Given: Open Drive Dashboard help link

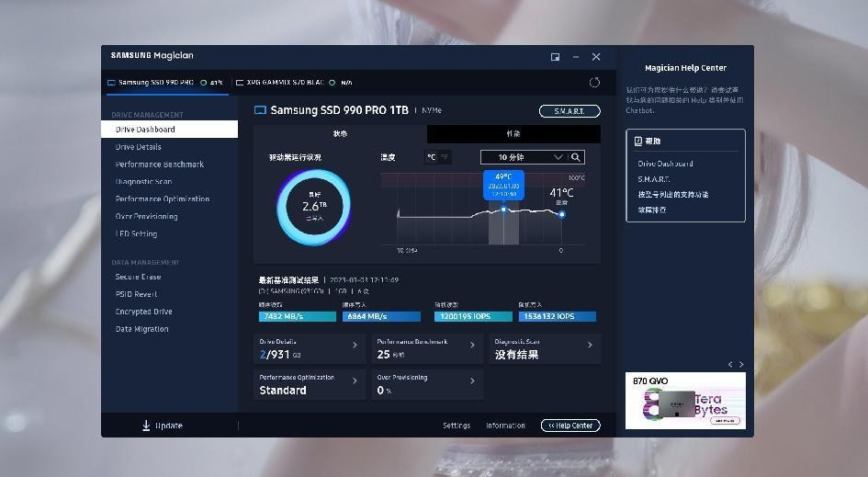Looking at the screenshot, I should click(x=665, y=164).
